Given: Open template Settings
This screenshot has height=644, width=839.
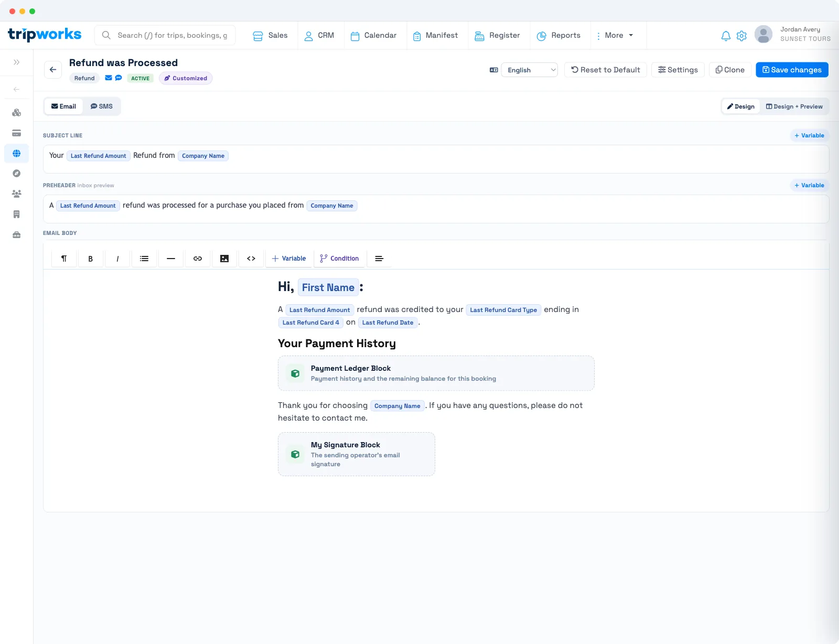Looking at the screenshot, I should point(678,70).
